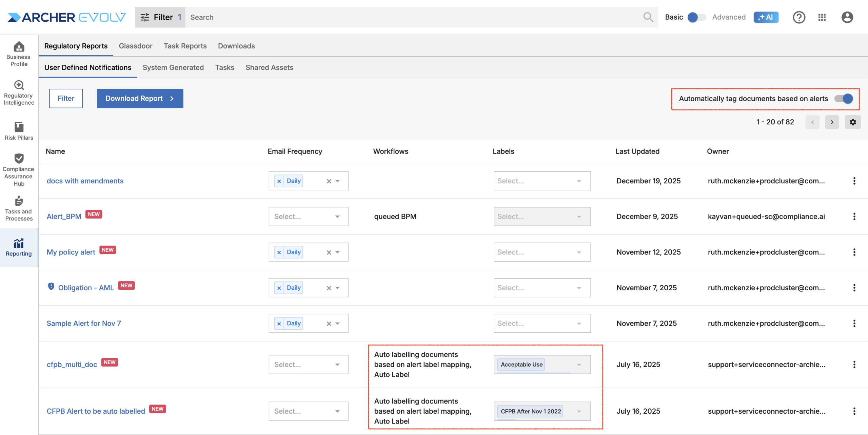Screen dimensions: 868x435
Task: Open table settings gear icon
Action: [x=852, y=122]
